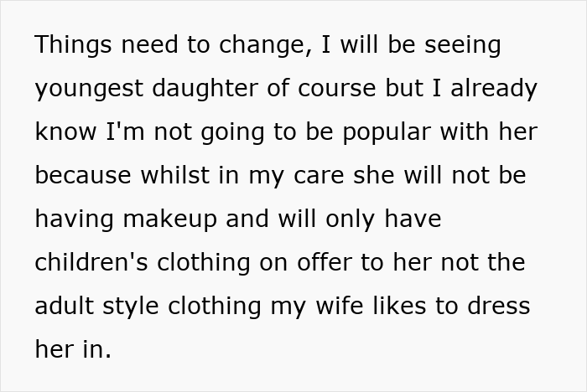Click the word "makeup"

point(170,219)
